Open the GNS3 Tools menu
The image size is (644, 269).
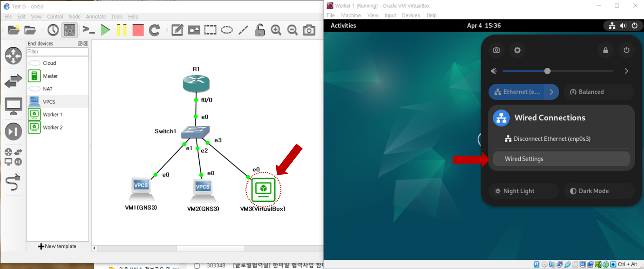(x=117, y=16)
